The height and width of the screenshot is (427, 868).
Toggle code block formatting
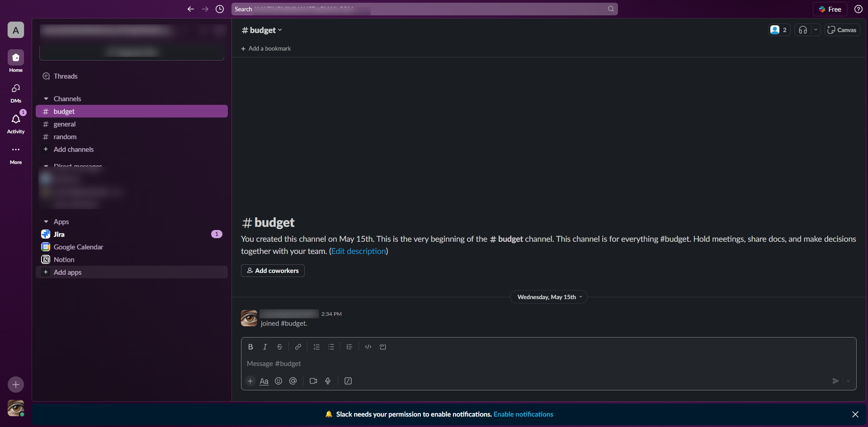pos(382,347)
